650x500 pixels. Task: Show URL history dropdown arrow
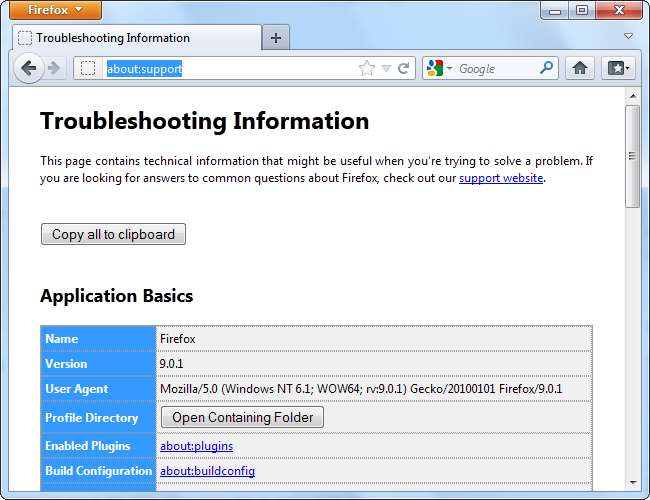(386, 69)
